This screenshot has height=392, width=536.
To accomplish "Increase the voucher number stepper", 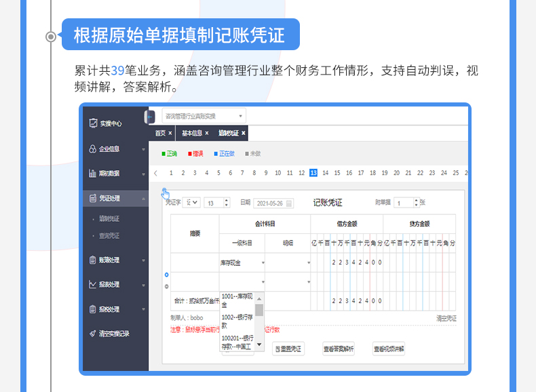I will pos(227,201).
